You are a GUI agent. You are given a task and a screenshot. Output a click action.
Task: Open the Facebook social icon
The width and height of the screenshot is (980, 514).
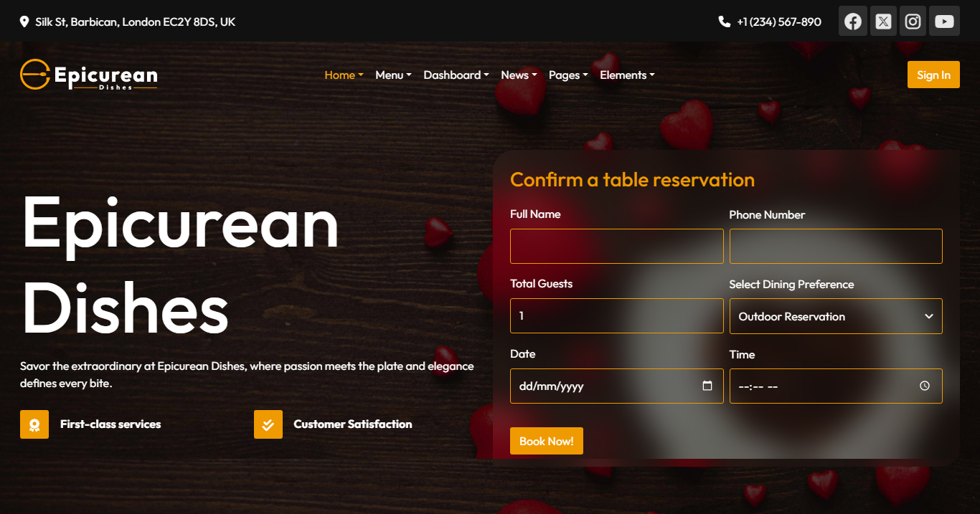[x=852, y=22]
